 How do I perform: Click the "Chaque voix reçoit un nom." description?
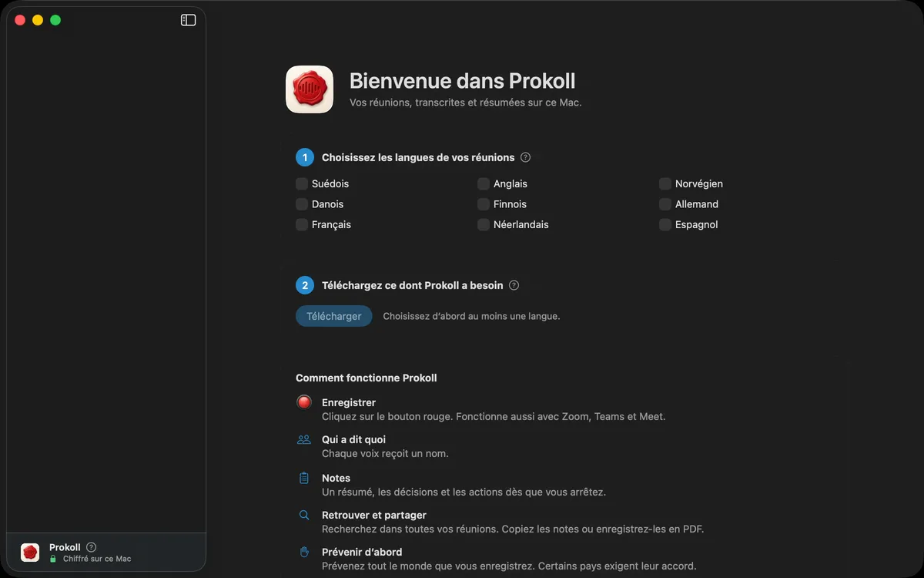(385, 453)
